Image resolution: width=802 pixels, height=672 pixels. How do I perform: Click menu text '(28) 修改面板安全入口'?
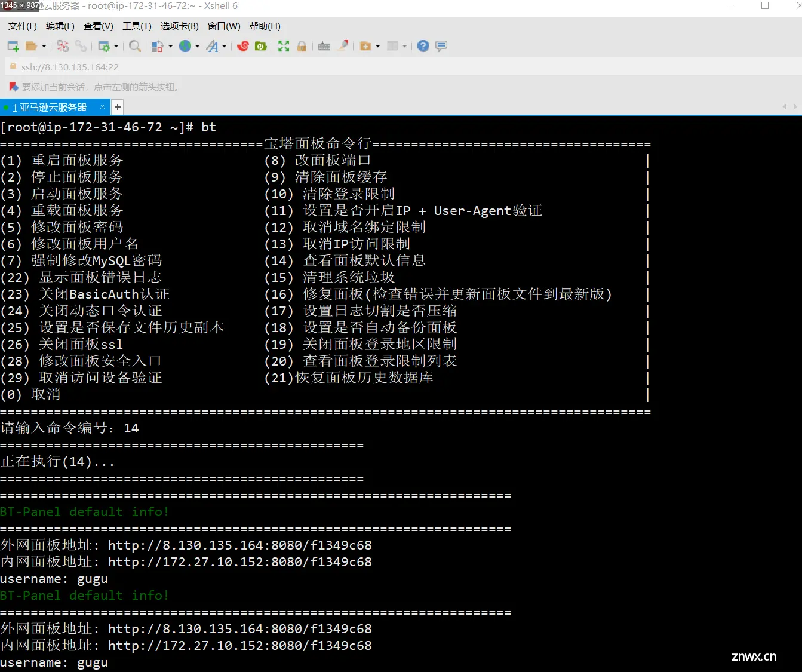pyautogui.click(x=81, y=361)
